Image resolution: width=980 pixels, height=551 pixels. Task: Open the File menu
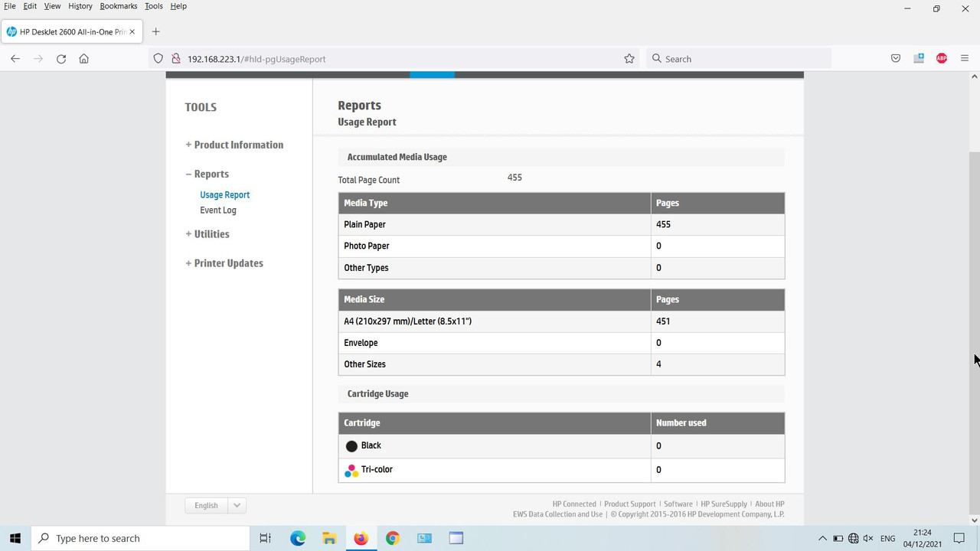pyautogui.click(x=10, y=6)
